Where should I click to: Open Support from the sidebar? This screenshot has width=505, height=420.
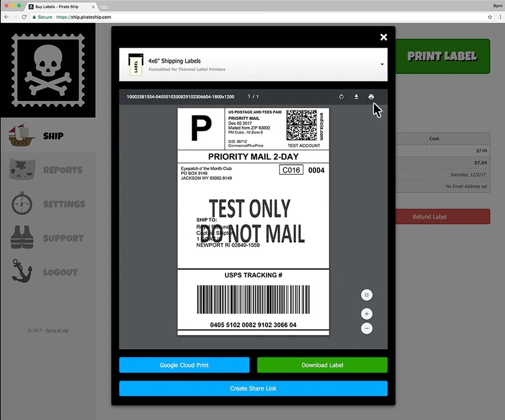48,238
